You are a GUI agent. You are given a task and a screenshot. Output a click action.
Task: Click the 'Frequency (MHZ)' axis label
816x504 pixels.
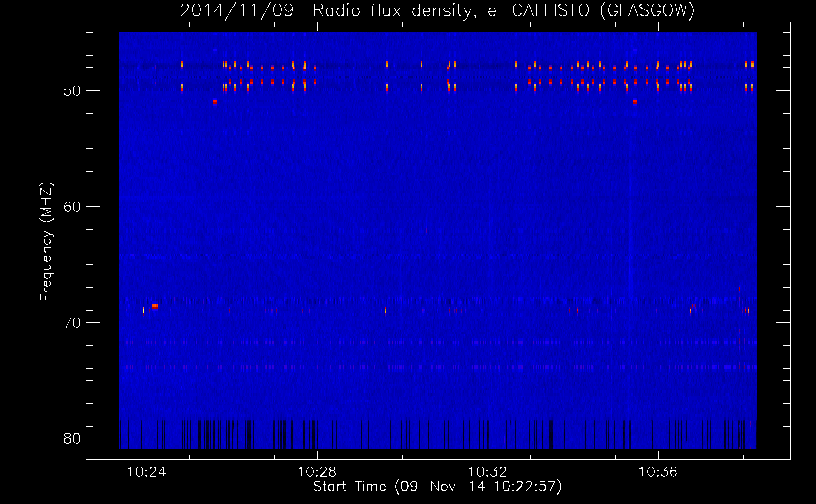point(46,241)
